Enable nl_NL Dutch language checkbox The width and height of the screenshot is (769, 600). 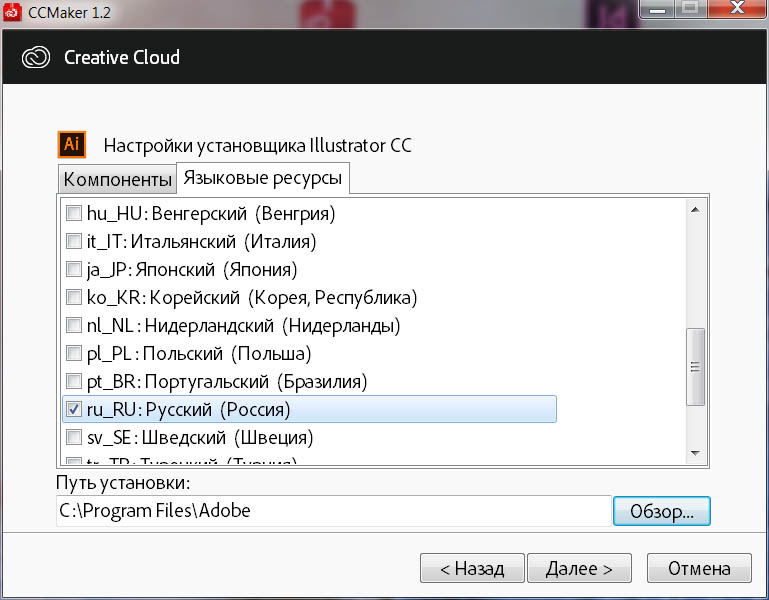tap(74, 325)
